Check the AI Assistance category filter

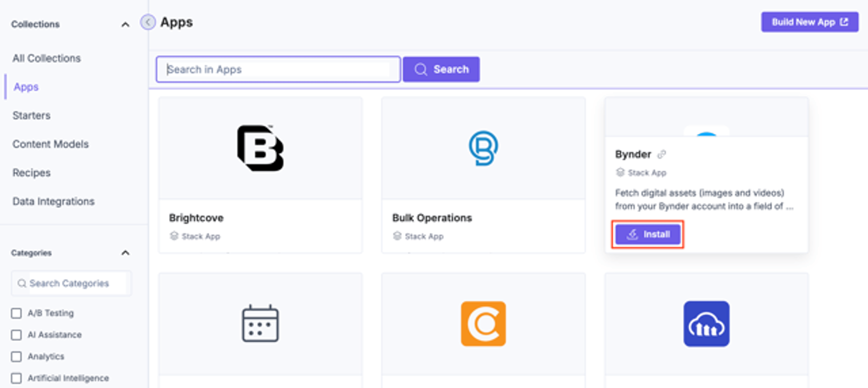click(16, 335)
